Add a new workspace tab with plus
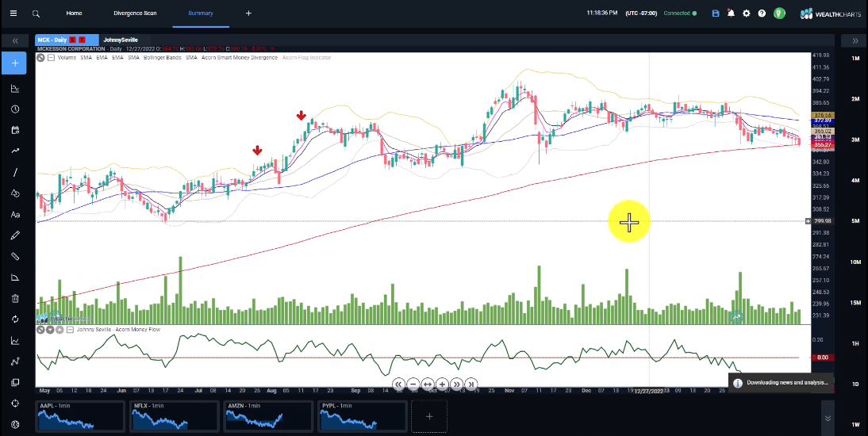Viewport: 868px width, 436px height. (248, 13)
